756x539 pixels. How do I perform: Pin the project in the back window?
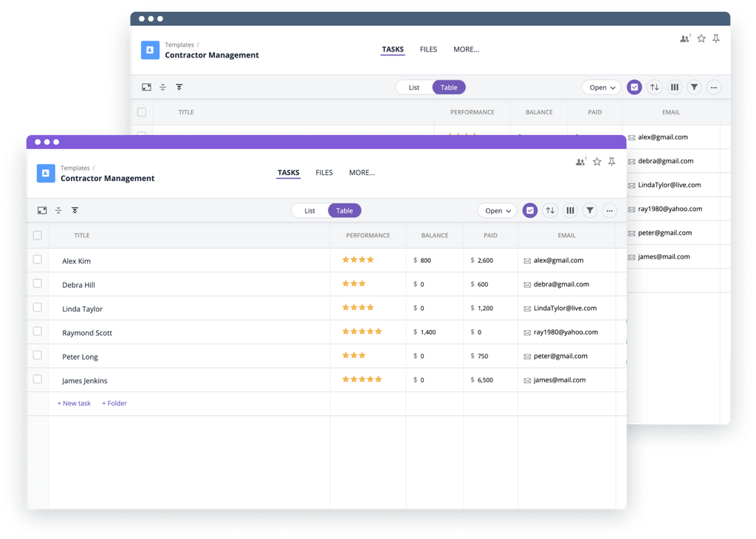[x=716, y=38]
